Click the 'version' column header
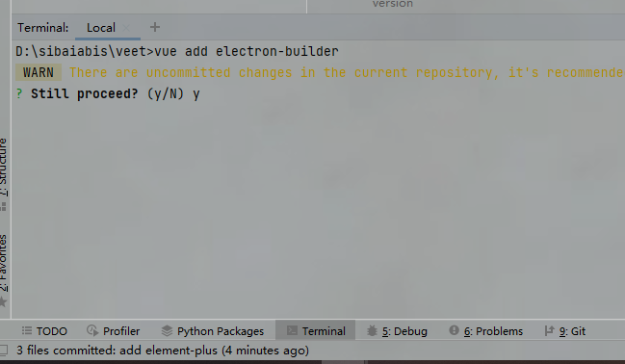Image resolution: width=625 pixels, height=364 pixels. 393,4
